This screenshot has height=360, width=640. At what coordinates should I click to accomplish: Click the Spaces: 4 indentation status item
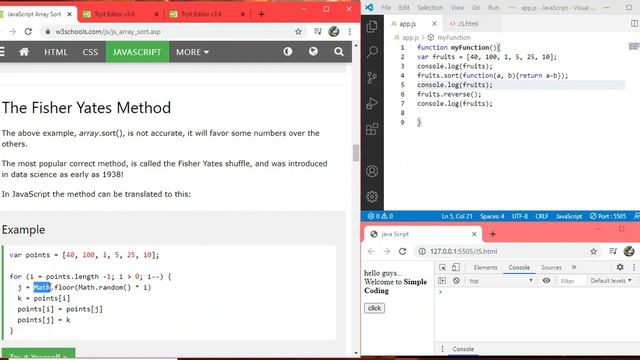click(x=492, y=216)
